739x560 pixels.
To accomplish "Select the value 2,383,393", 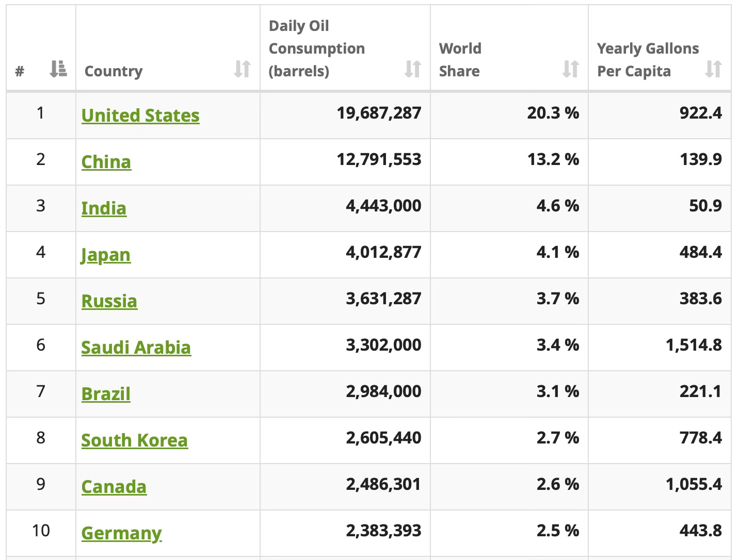I will [x=384, y=531].
